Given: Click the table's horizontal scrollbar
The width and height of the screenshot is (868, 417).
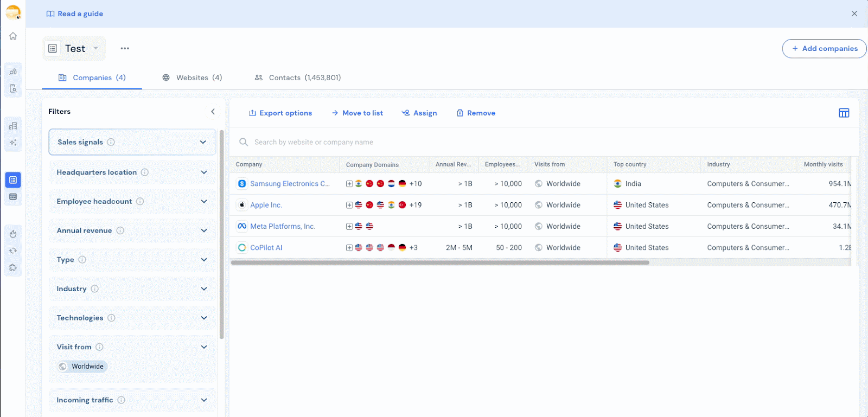Looking at the screenshot, I should pos(440,262).
